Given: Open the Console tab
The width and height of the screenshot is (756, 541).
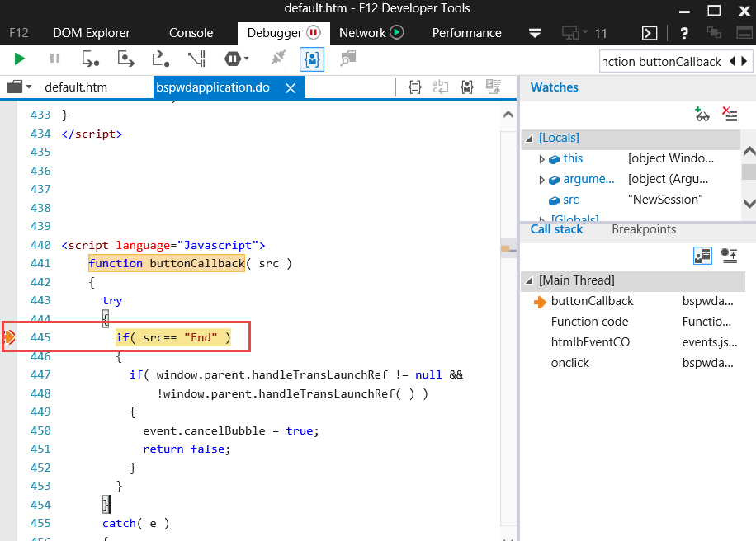Looking at the screenshot, I should 191,33.
